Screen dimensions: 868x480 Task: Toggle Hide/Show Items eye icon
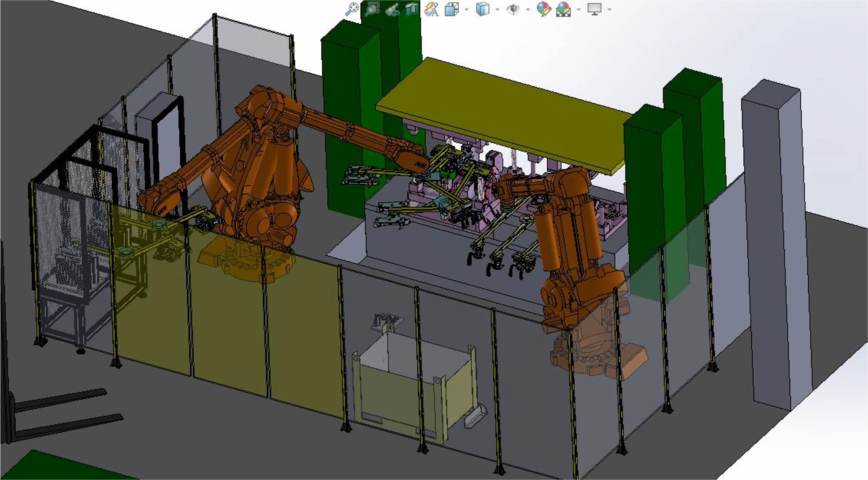point(513,9)
